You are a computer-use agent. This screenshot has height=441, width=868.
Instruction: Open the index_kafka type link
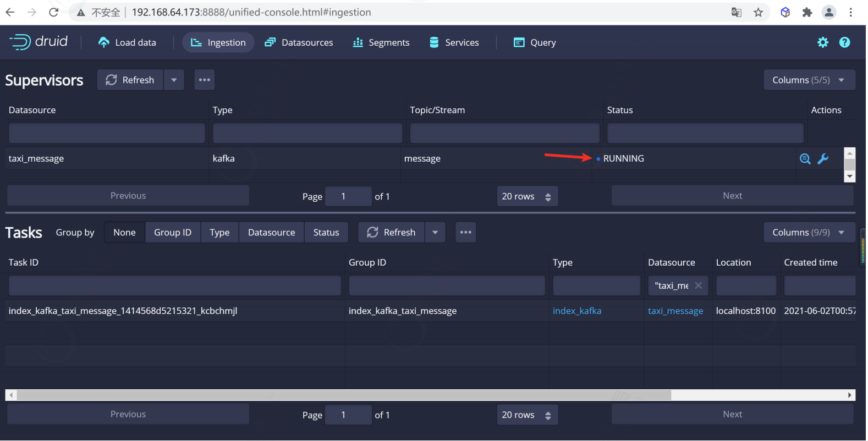pos(577,311)
